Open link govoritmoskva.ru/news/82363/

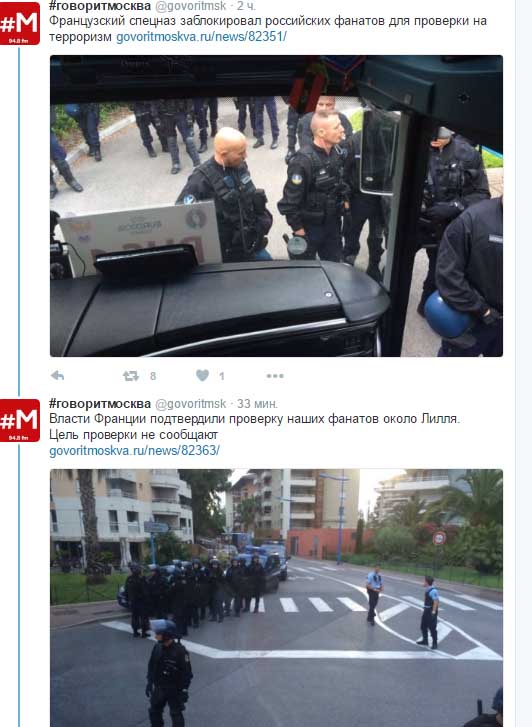point(135,450)
